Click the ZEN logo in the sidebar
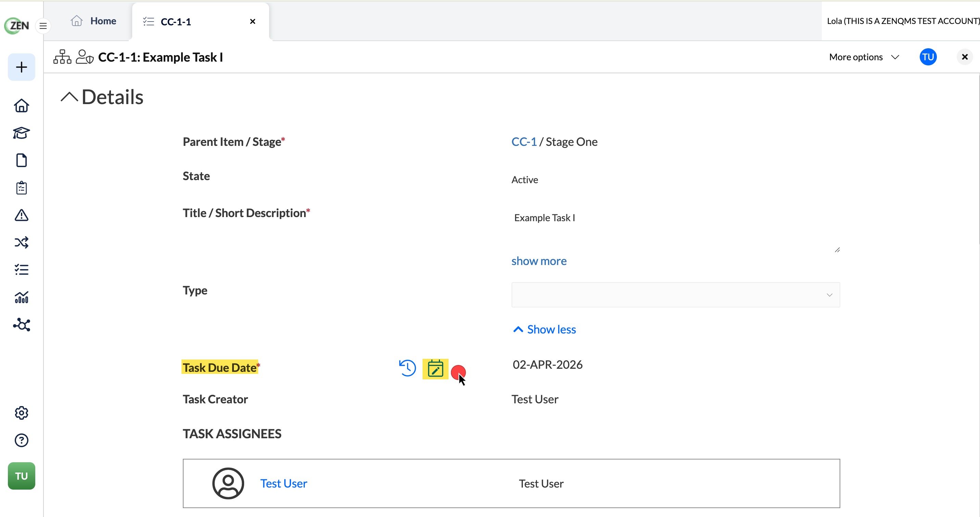This screenshot has width=980, height=517. 17,25
